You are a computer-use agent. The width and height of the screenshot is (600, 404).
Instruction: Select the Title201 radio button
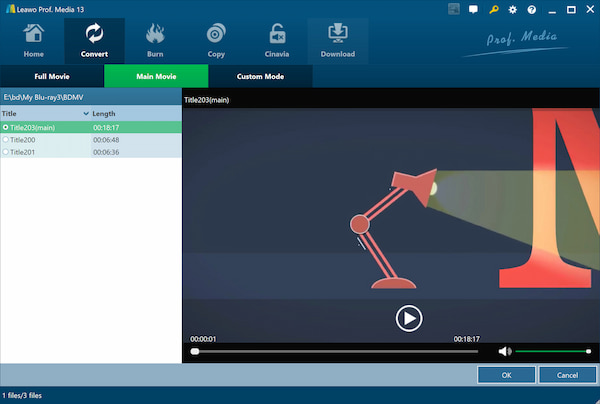click(x=5, y=152)
